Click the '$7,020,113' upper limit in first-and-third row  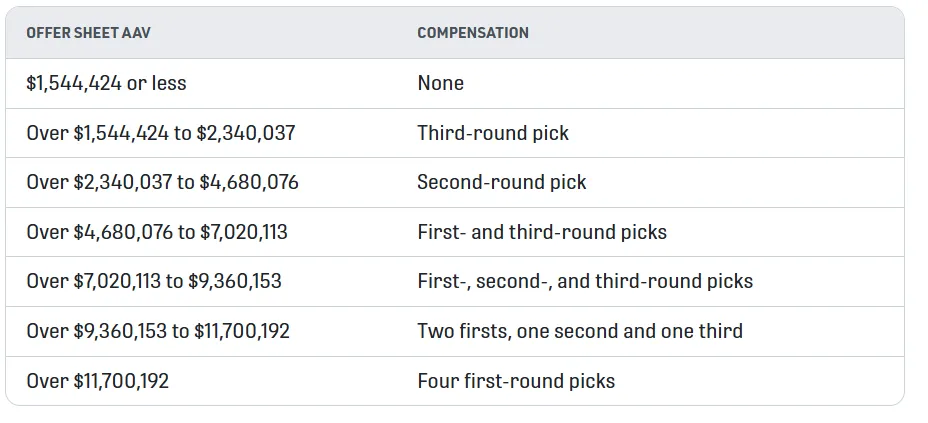point(244,233)
